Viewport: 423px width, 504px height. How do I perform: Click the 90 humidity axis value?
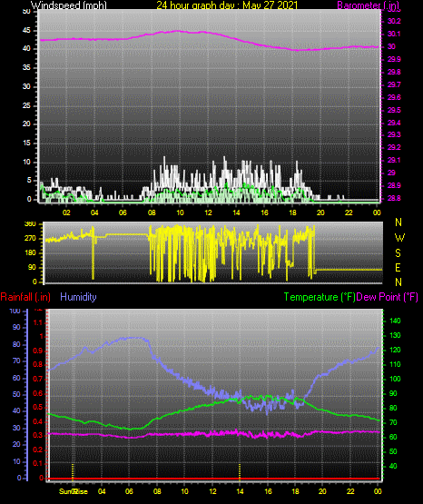point(16,327)
